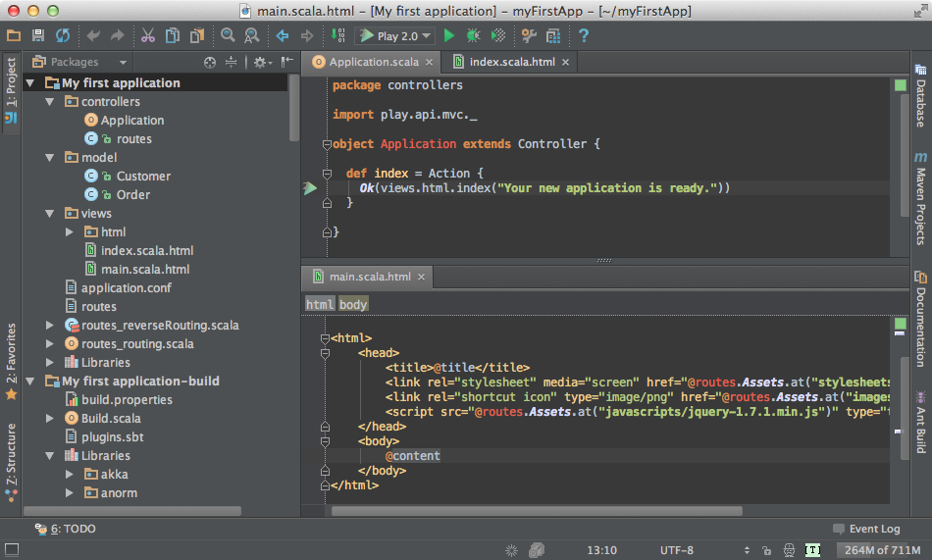This screenshot has width=932, height=560.
Task: Open the Help question mark icon
Action: (x=584, y=36)
